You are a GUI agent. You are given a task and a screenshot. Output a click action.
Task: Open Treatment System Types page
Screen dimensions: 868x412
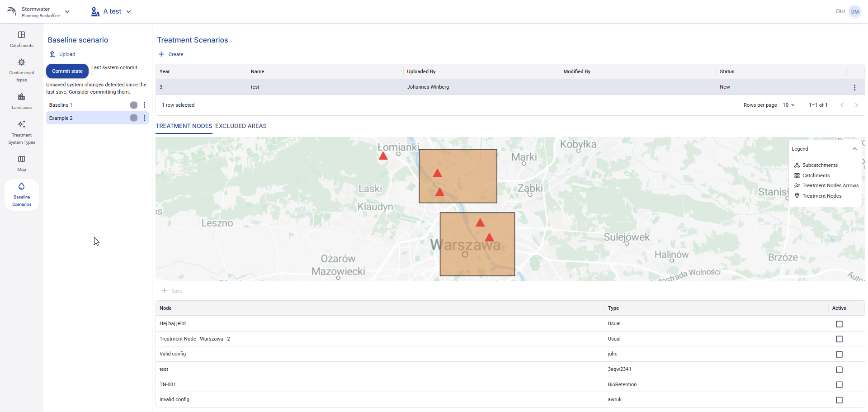[x=22, y=132]
